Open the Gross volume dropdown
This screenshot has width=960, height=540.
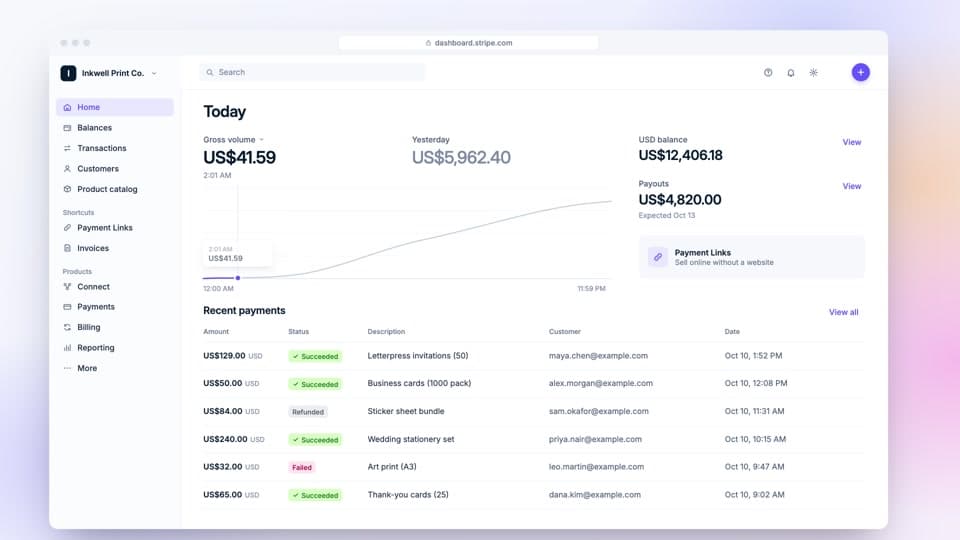coord(233,140)
